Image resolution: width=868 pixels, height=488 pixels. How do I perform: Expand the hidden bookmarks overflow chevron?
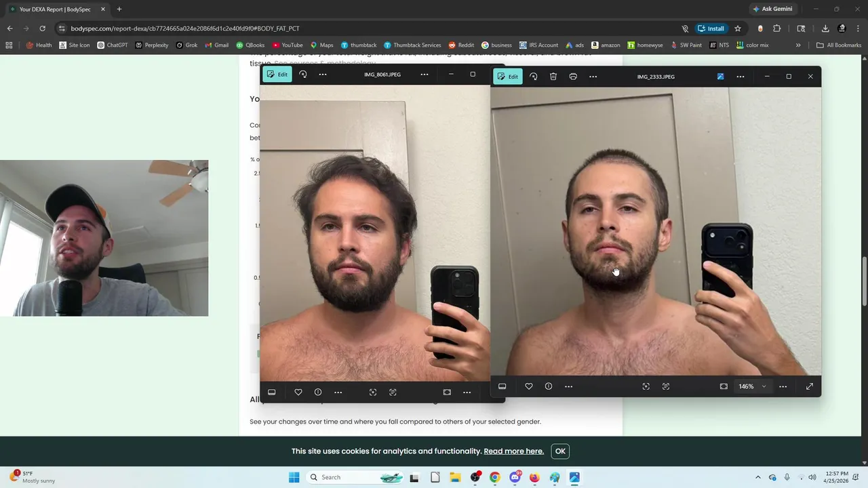pos(798,45)
